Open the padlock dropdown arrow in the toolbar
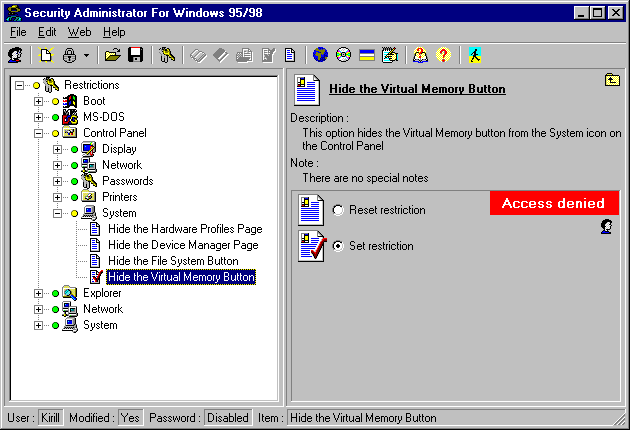The height and width of the screenshot is (430, 630). tap(86, 56)
